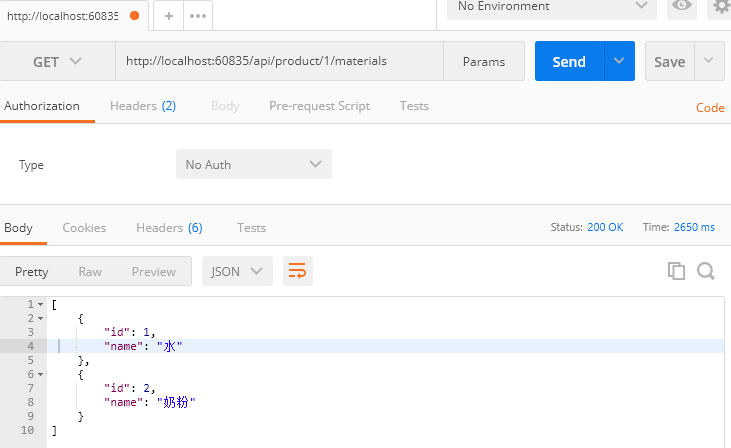Open the JSON format dropdown
Screen dimensions: 731x448
point(237,271)
